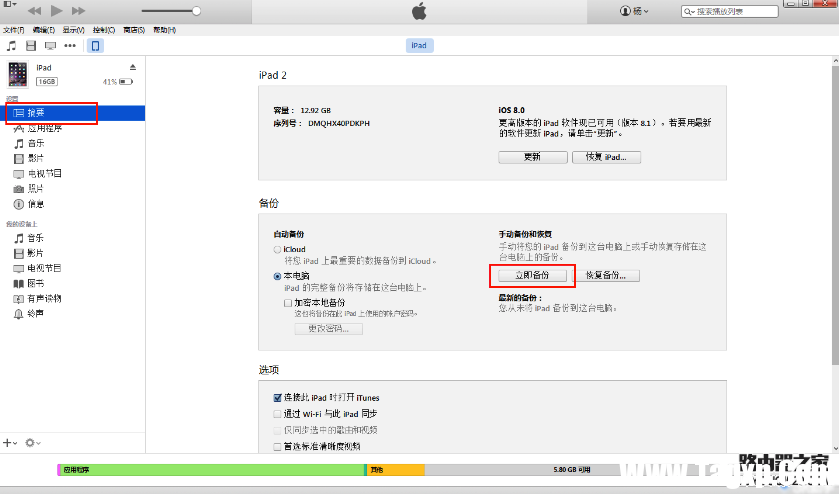Click the green 应用程序 storage segment
This screenshot has height=494, width=839.
pos(211,470)
